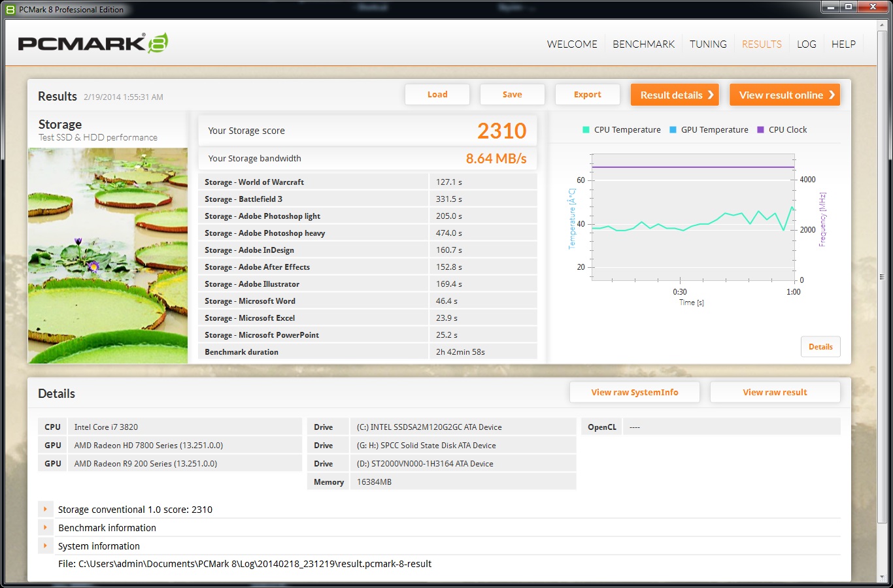Click View raw SystemInfo

point(635,393)
